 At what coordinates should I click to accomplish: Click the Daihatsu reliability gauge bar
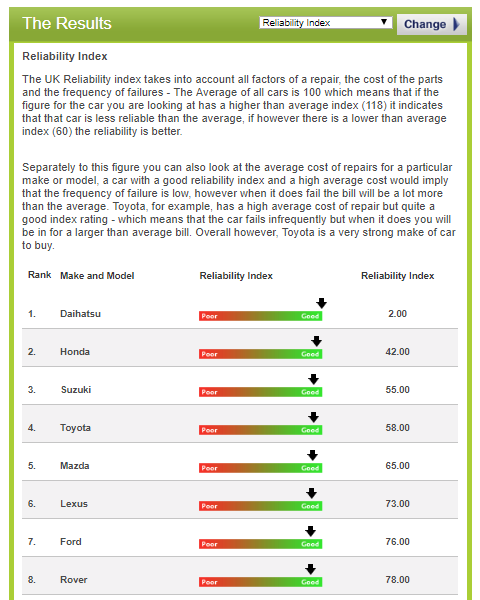point(260,316)
